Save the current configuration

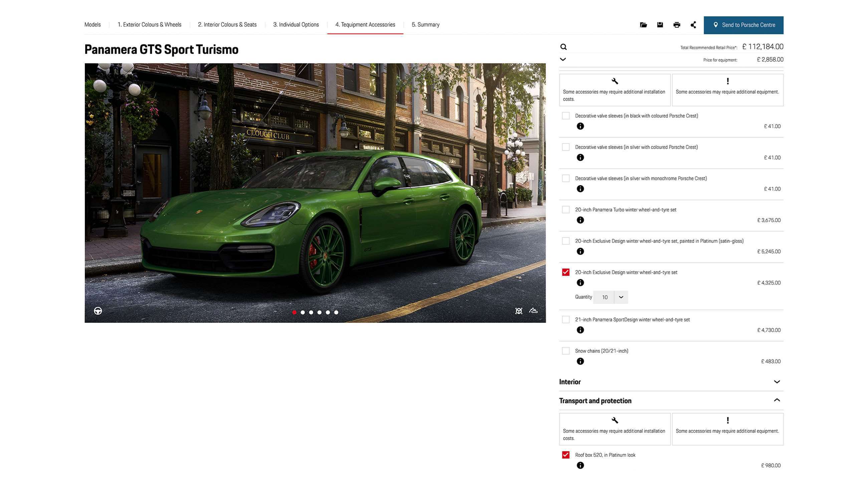(x=659, y=25)
